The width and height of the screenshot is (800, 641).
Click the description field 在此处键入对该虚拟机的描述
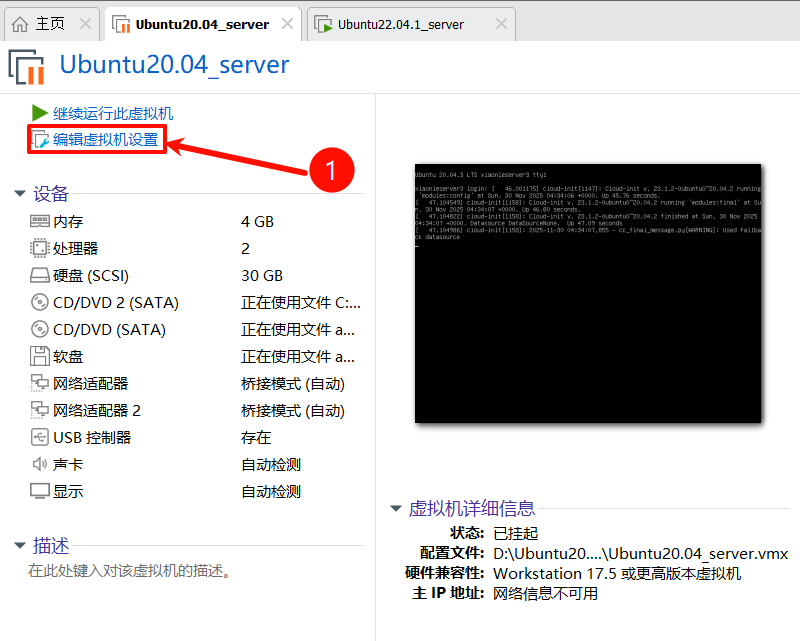(130, 571)
